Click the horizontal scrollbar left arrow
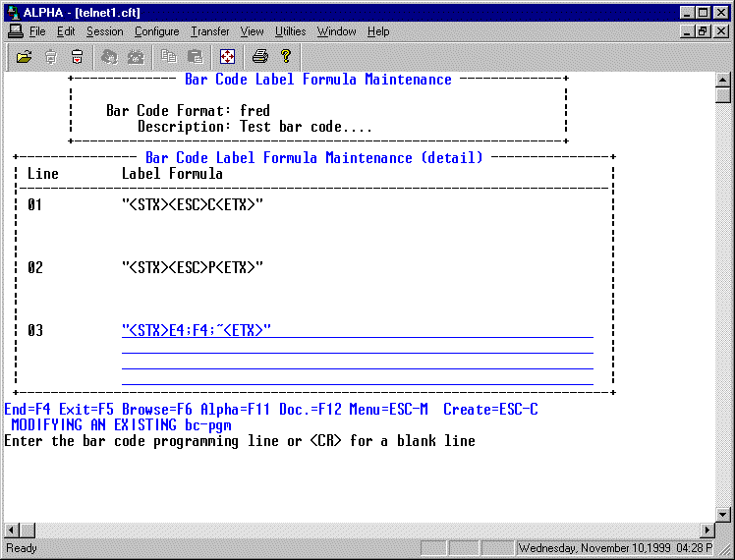The height and width of the screenshot is (560, 735). pyautogui.click(x=11, y=531)
